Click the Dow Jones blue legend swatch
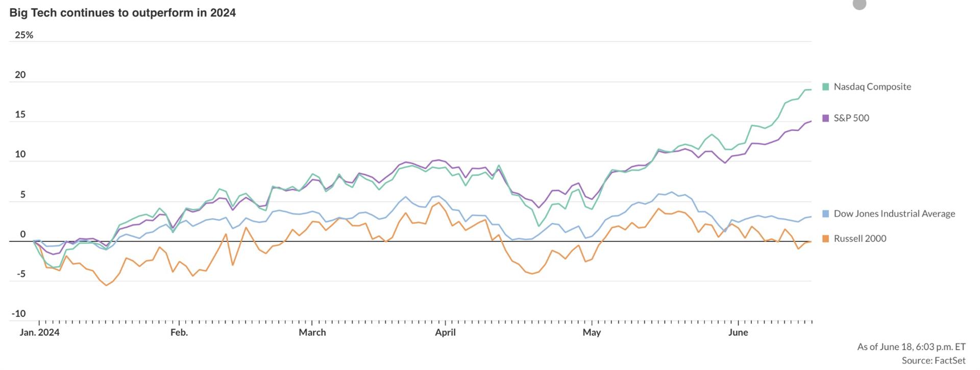The image size is (980, 370). [x=825, y=214]
